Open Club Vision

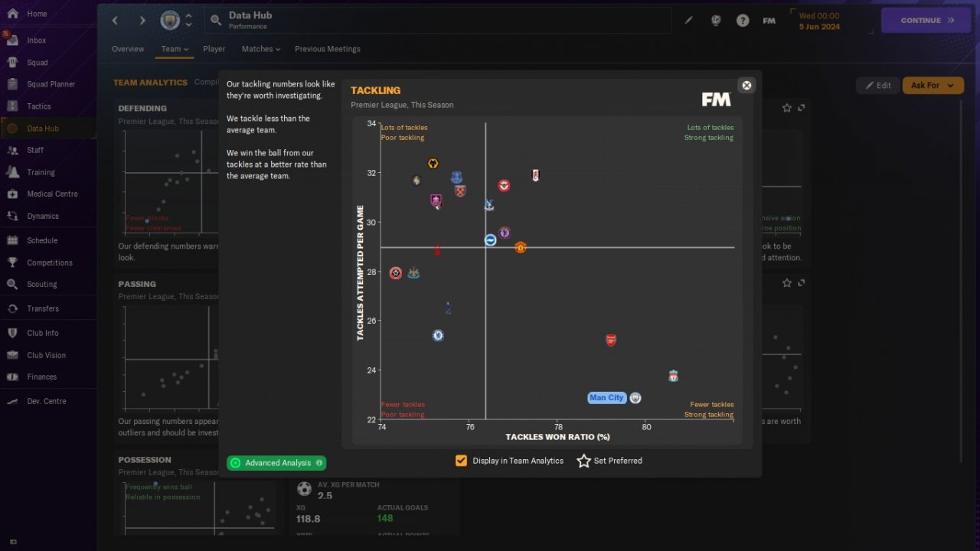[46, 356]
